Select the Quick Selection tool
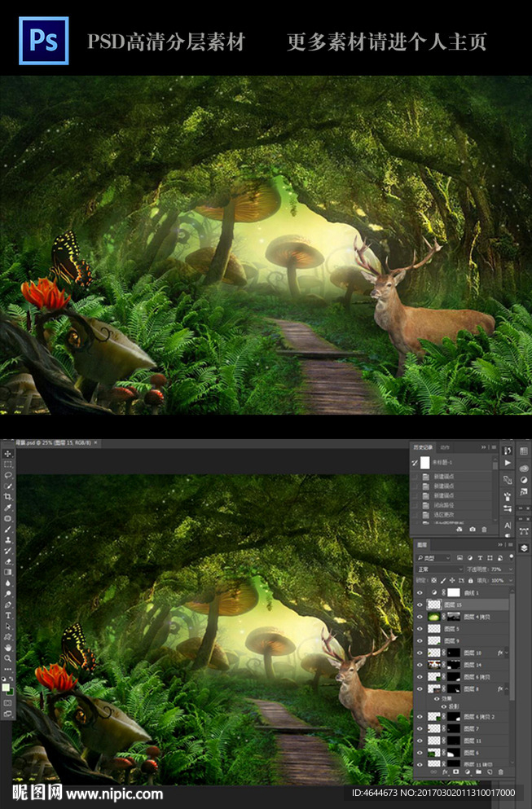Screen dimensions: 532x809 click(8, 486)
